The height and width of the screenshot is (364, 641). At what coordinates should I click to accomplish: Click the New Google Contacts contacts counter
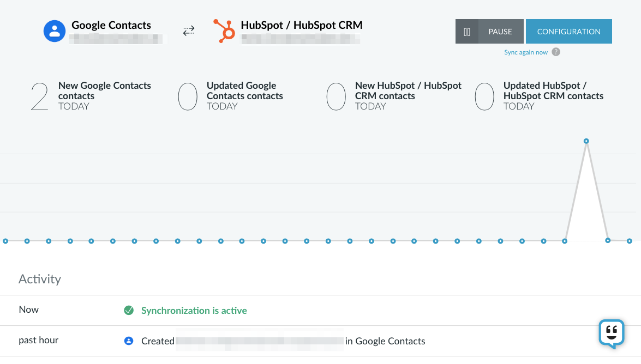[x=91, y=96]
